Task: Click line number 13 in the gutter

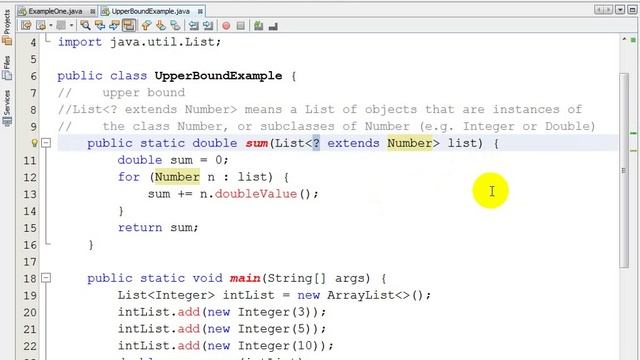Action: click(x=29, y=194)
